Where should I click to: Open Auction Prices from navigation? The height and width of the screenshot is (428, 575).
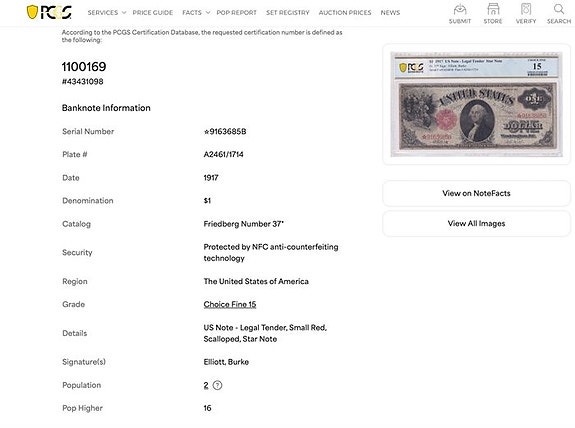coord(345,12)
